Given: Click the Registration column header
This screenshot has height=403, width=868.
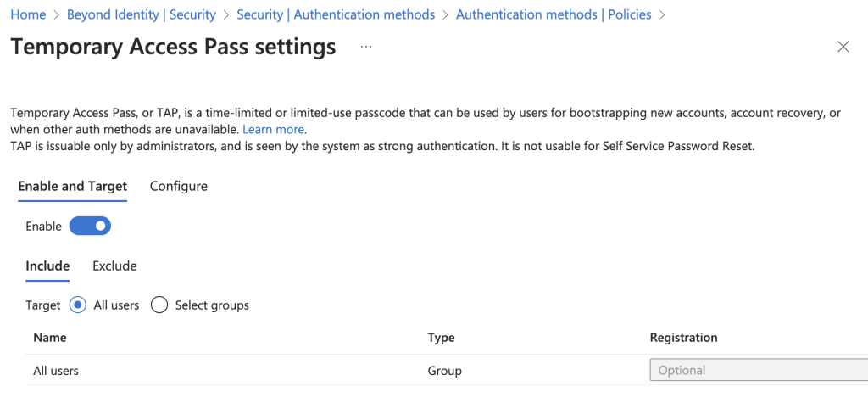Looking at the screenshot, I should click(x=683, y=338).
